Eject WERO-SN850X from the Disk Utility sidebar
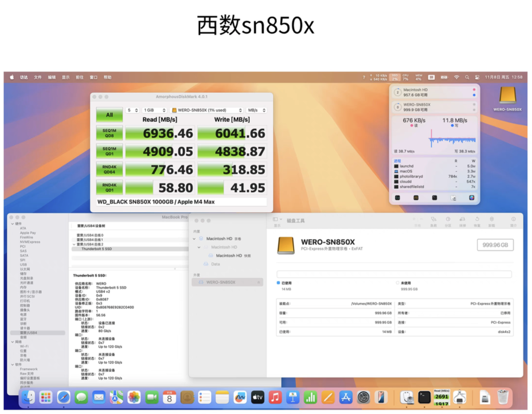Viewport: 532px width, 414px height. point(258,282)
